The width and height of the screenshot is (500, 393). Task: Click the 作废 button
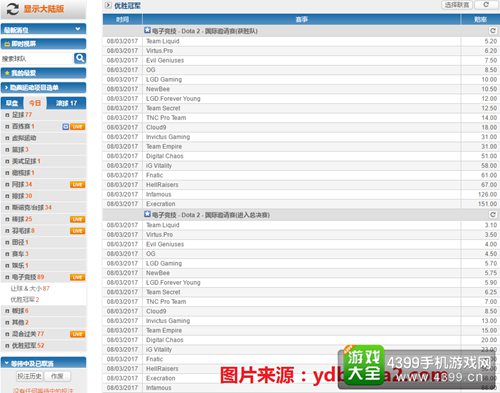click(x=57, y=376)
